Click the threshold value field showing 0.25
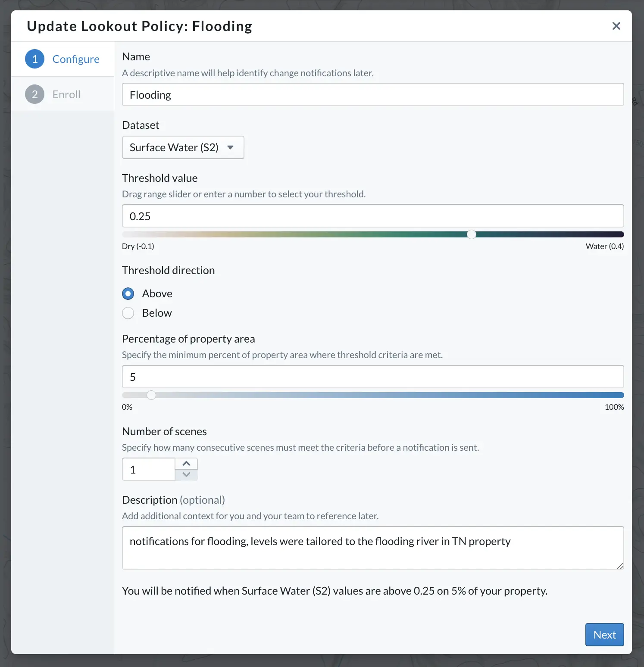644x667 pixels. pos(373,216)
